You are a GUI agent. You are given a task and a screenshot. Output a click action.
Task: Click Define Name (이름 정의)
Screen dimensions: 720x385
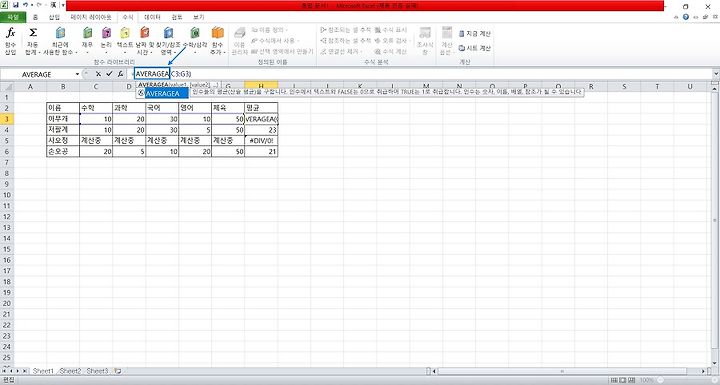[269, 29]
